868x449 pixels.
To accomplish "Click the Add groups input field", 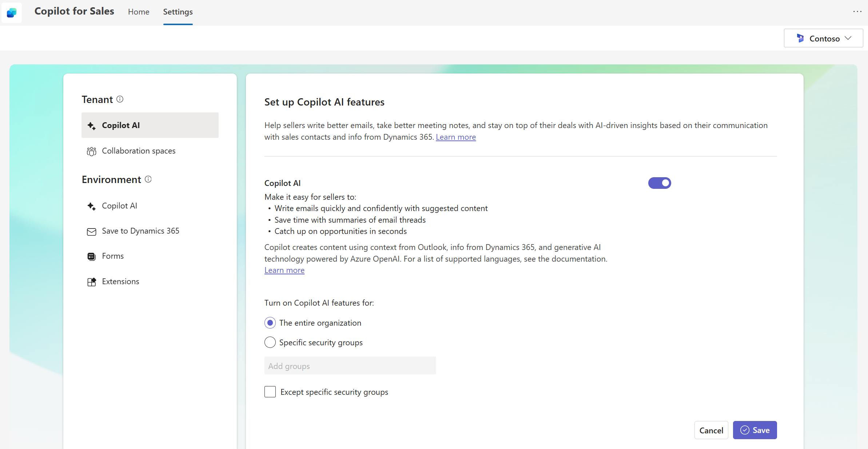I will pyautogui.click(x=350, y=365).
